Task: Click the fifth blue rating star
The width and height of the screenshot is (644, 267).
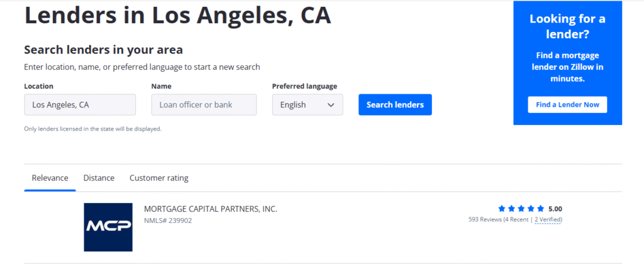Action: click(x=540, y=209)
